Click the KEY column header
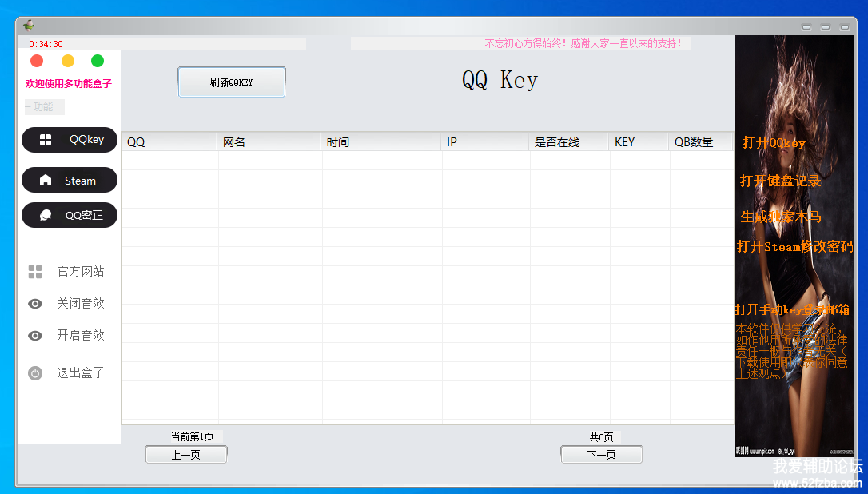The image size is (868, 494). (639, 141)
